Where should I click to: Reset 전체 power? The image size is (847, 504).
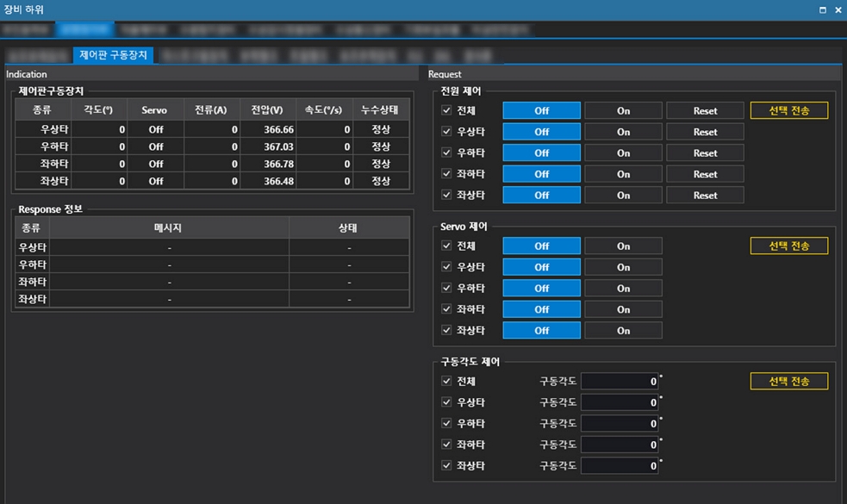[x=705, y=111]
